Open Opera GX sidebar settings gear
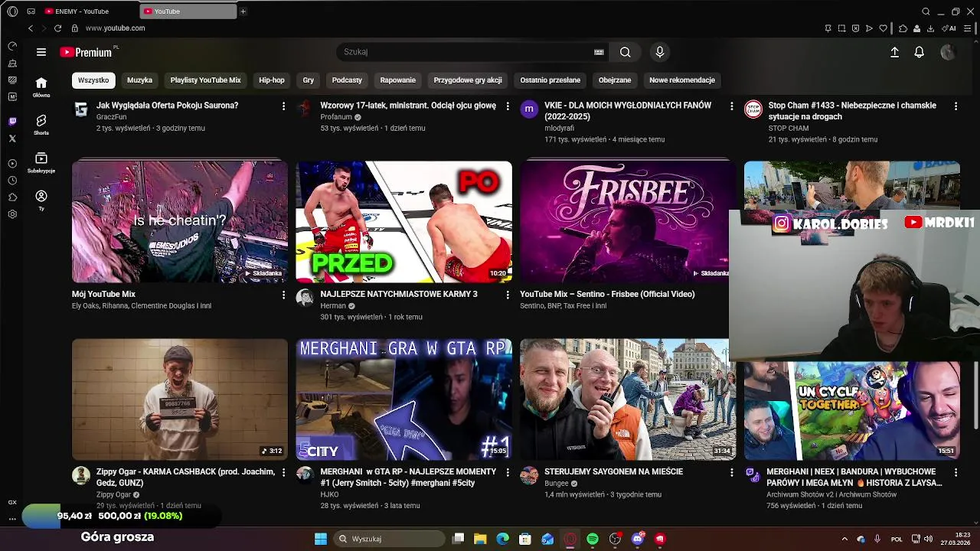This screenshot has height=551, width=980. pos(12,214)
